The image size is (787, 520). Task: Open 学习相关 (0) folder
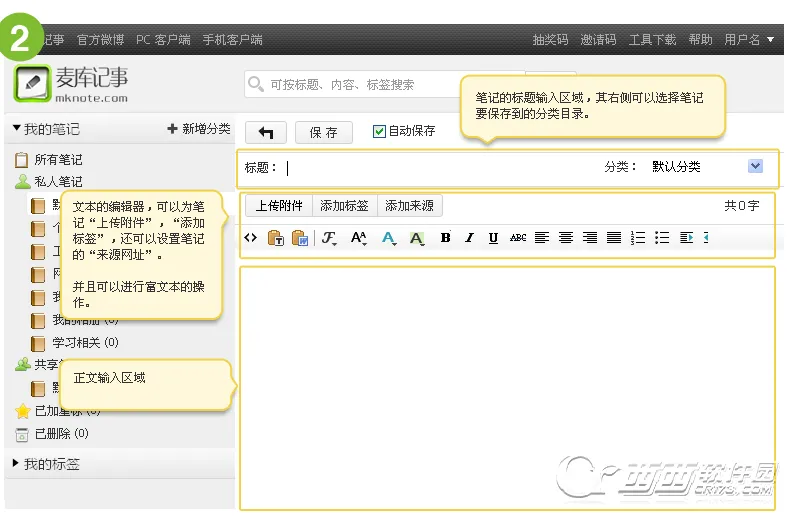[x=85, y=343]
